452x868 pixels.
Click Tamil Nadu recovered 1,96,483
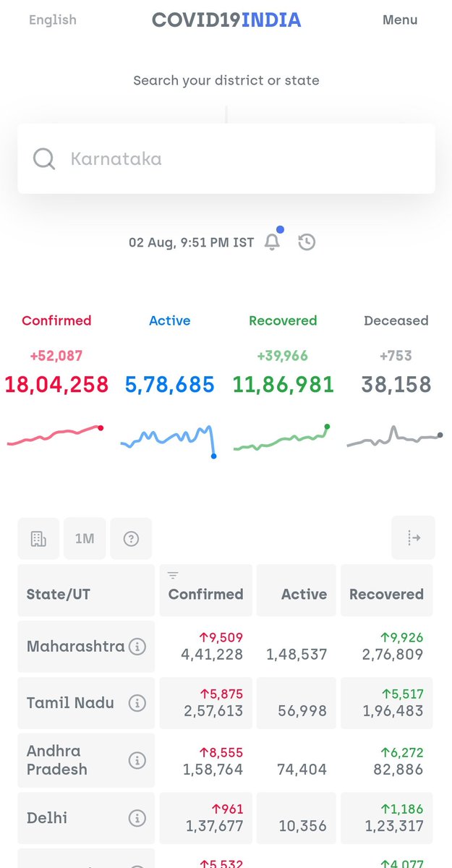pos(393,711)
